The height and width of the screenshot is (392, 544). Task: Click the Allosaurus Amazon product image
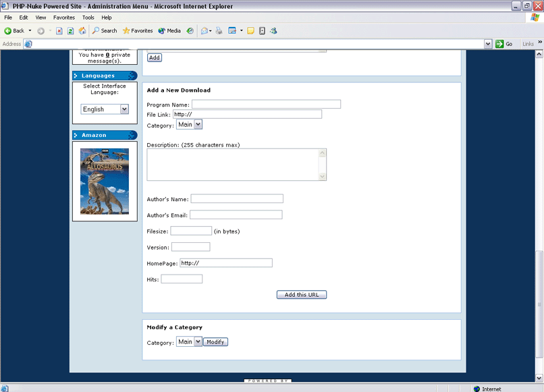click(105, 181)
